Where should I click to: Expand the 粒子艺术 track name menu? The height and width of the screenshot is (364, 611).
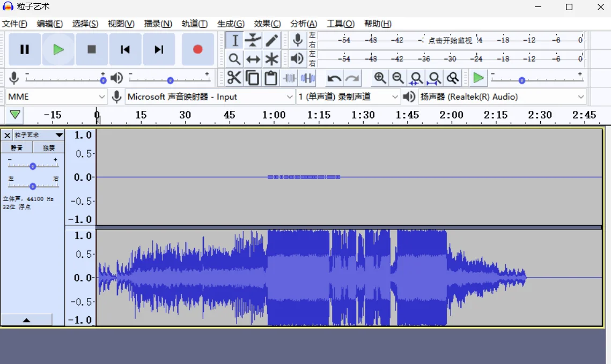point(59,135)
